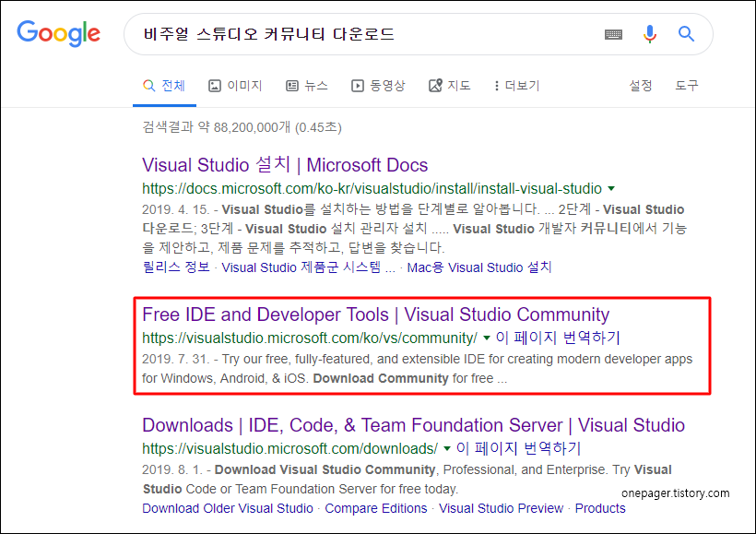The image size is (756, 534).
Task: Open the 더보기 menu
Action: coord(516,86)
